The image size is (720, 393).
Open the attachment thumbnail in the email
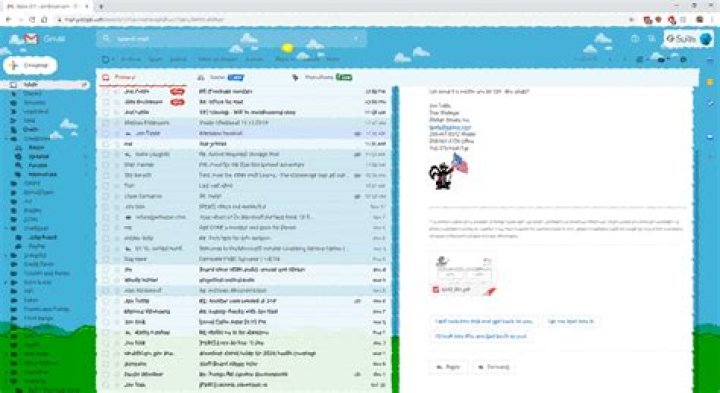463,275
